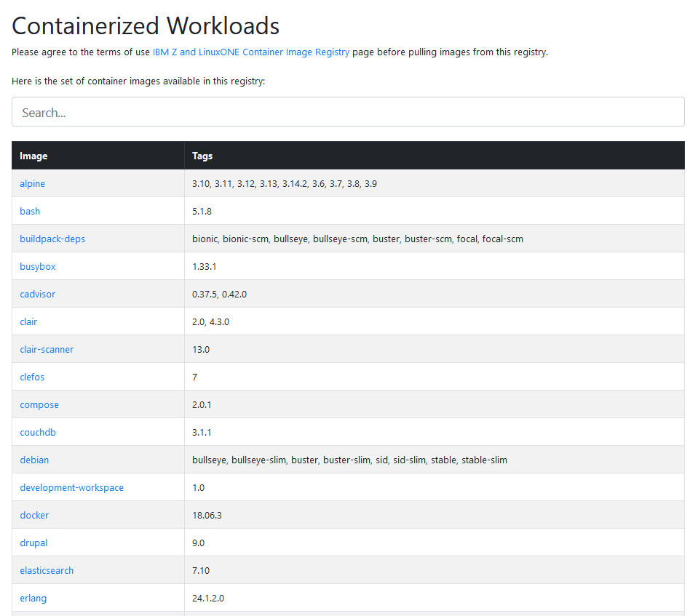This screenshot has height=616, width=698.
Task: Select clair tags 2.0, 4.3.0
Action: coord(210,321)
